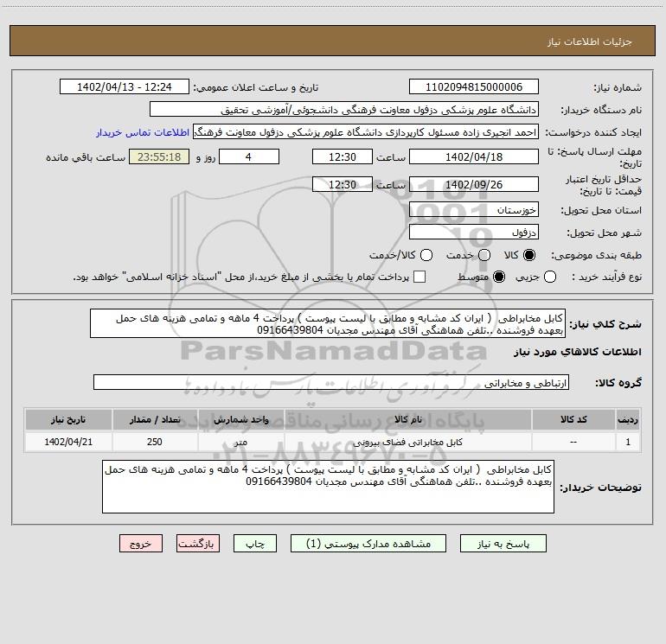The width and height of the screenshot is (666, 644).
Task: Click the نام کالا column header
Action: (x=407, y=419)
